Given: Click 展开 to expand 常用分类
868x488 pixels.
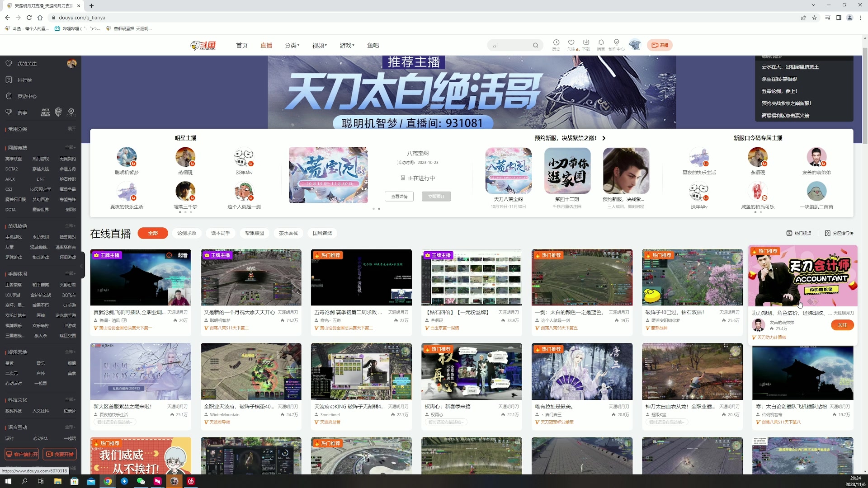Looking at the screenshot, I should point(73,129).
